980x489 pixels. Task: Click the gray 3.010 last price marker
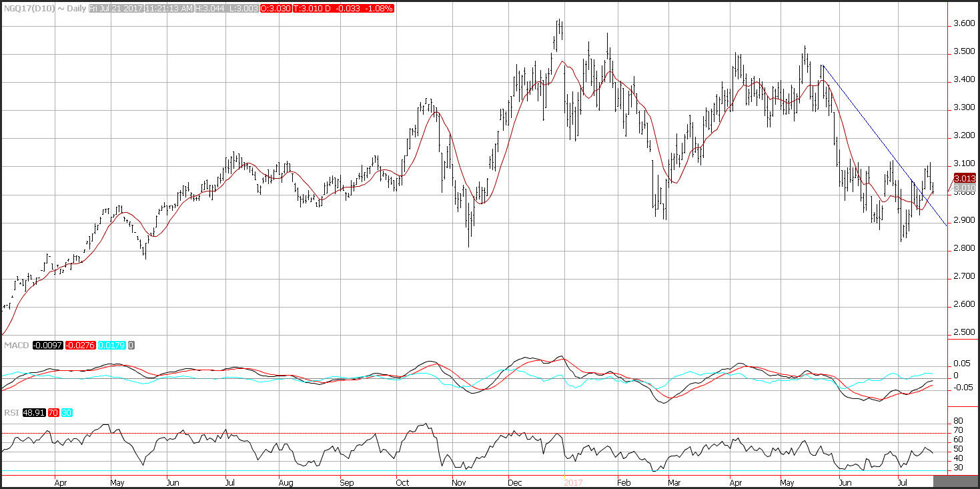pyautogui.click(x=965, y=188)
